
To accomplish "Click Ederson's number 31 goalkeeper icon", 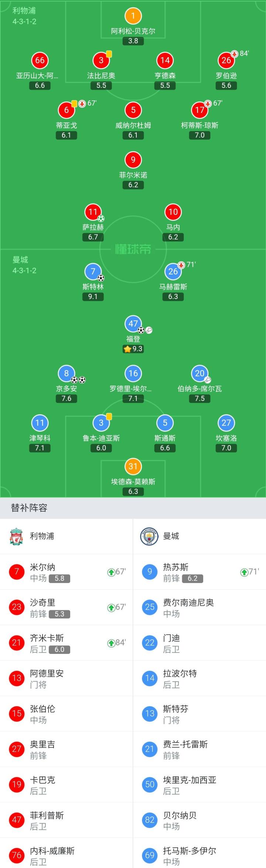I will [133, 466].
